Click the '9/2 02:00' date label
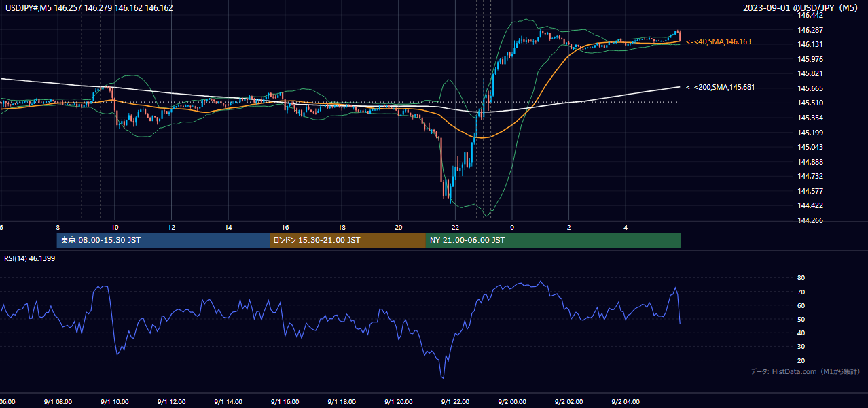This screenshot has width=868, height=408. pyautogui.click(x=568, y=402)
